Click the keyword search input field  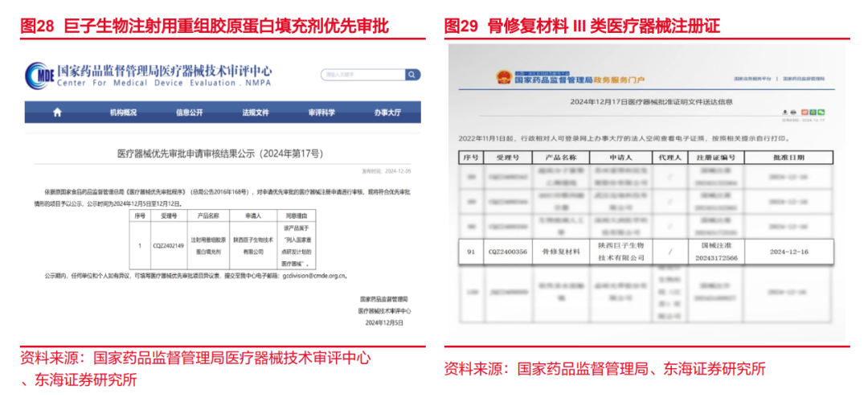point(363,74)
